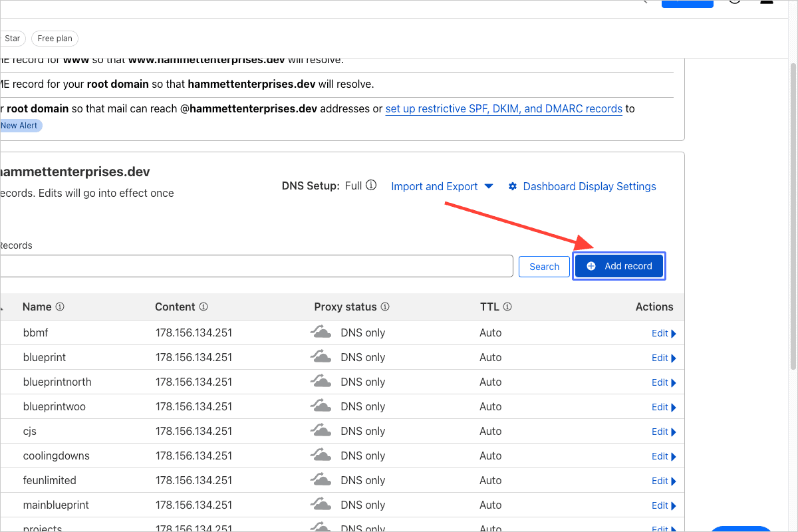Screen dimensions: 798x532
Task: Open Dashboard Display Settings gear
Action: pyautogui.click(x=513, y=186)
